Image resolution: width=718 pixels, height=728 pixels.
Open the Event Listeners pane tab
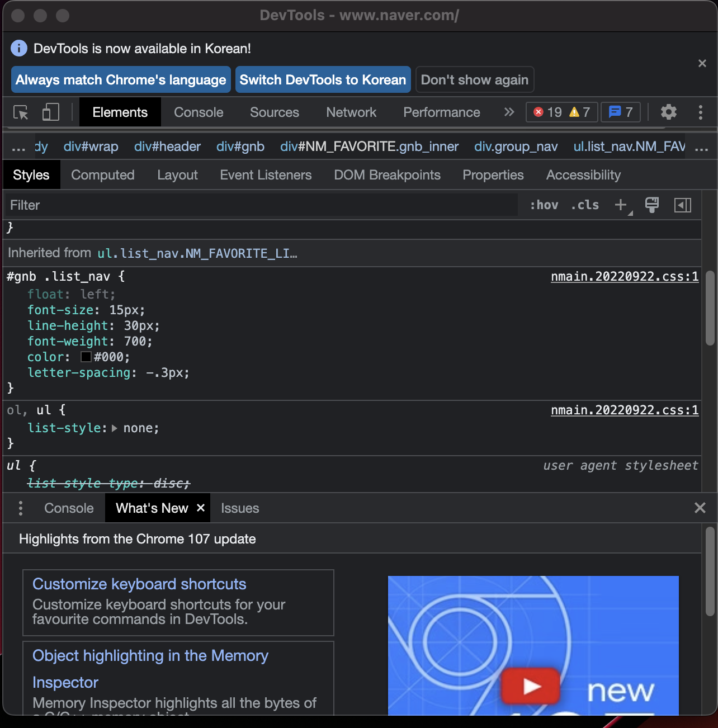tap(266, 175)
